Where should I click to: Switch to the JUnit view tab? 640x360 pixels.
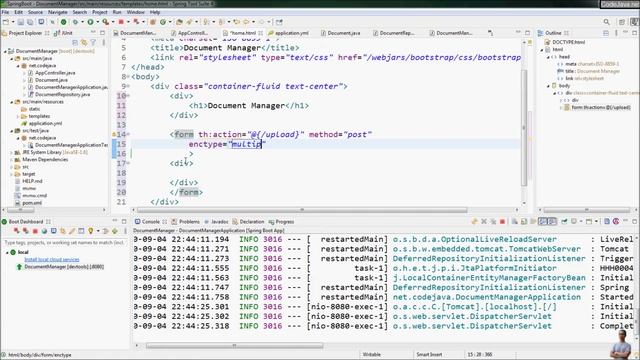pyautogui.click(x=64, y=33)
